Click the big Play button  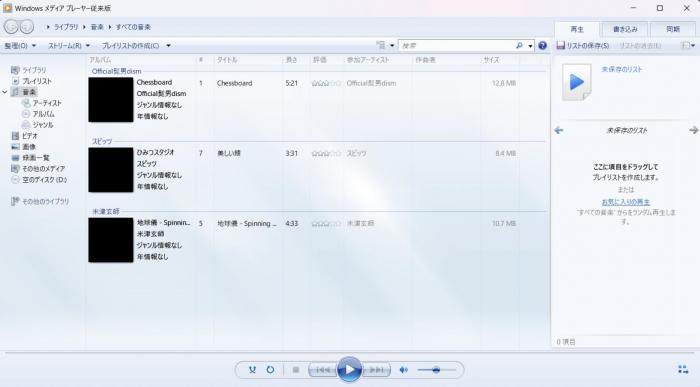pos(349,369)
